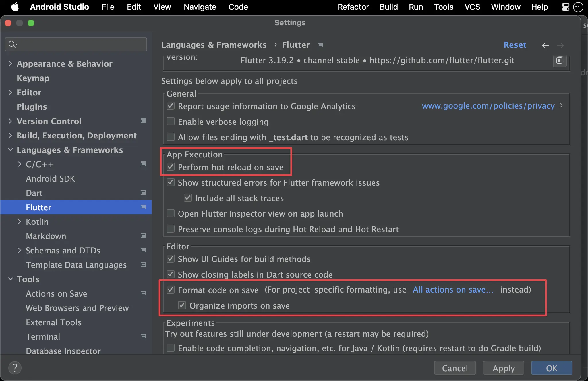This screenshot has height=381, width=588.
Task: Uncheck Format code on save
Action: [171, 290]
